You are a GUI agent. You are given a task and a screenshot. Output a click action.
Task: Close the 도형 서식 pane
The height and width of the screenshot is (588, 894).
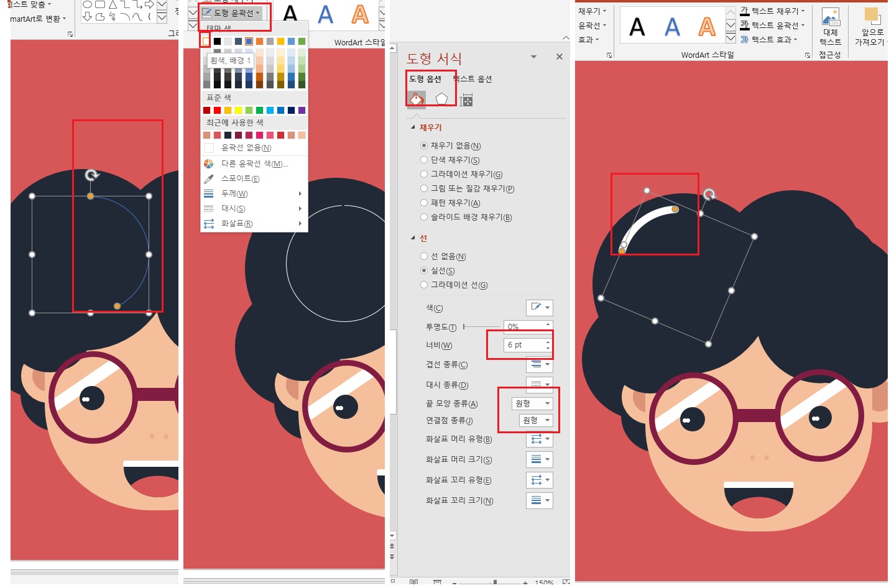(560, 57)
